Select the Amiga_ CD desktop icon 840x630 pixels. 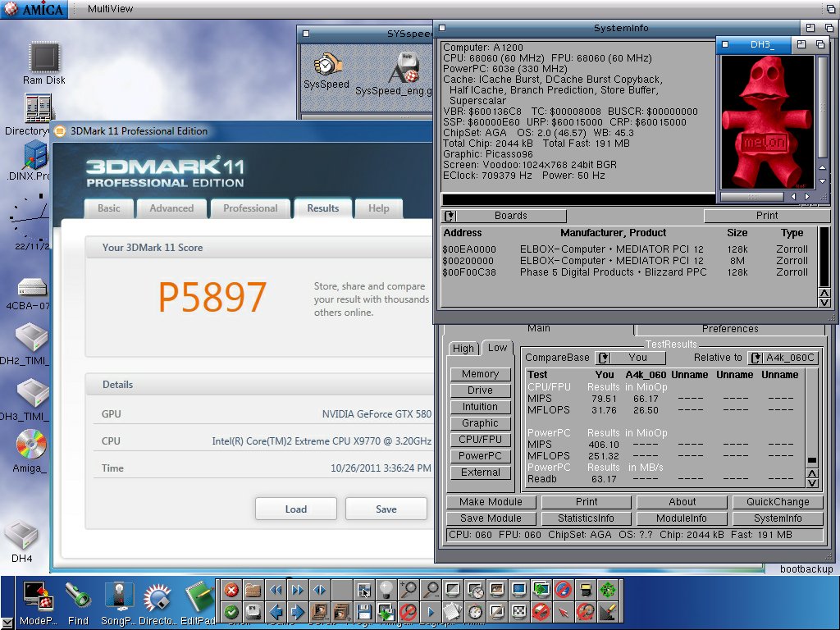(30, 451)
